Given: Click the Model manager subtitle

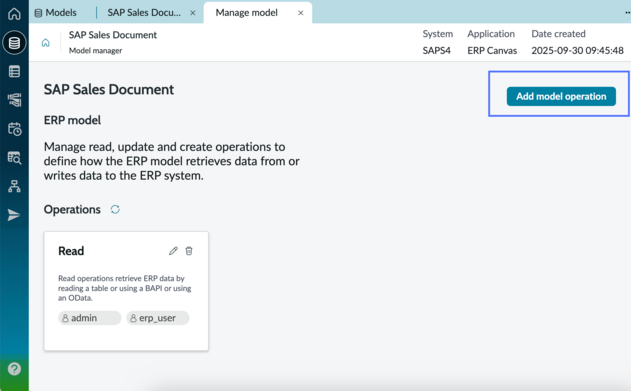Looking at the screenshot, I should point(95,51).
